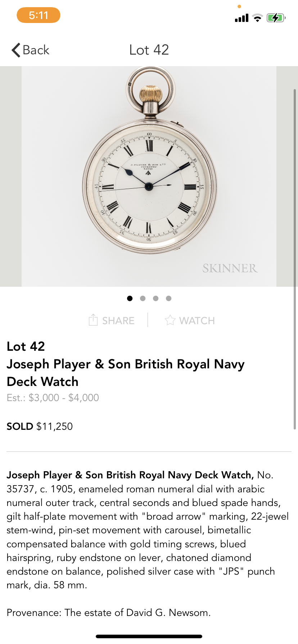Tap the orange 5:11 time pill

[39, 15]
